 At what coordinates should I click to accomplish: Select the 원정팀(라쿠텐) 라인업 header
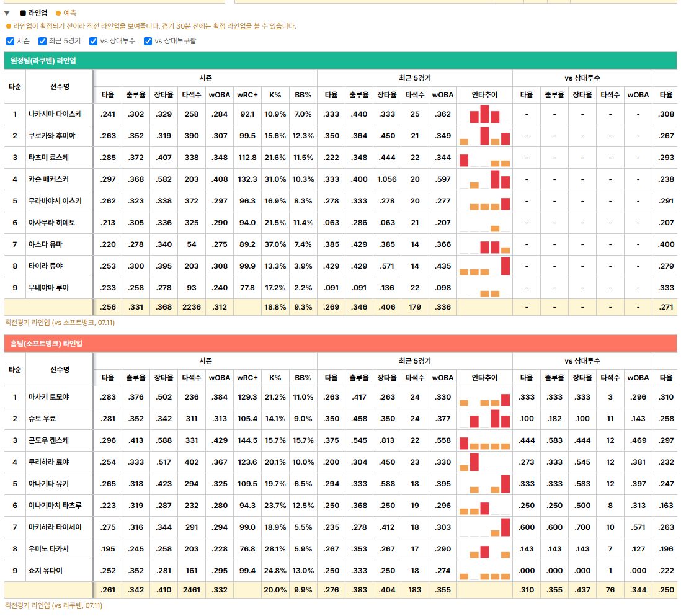[340, 60]
